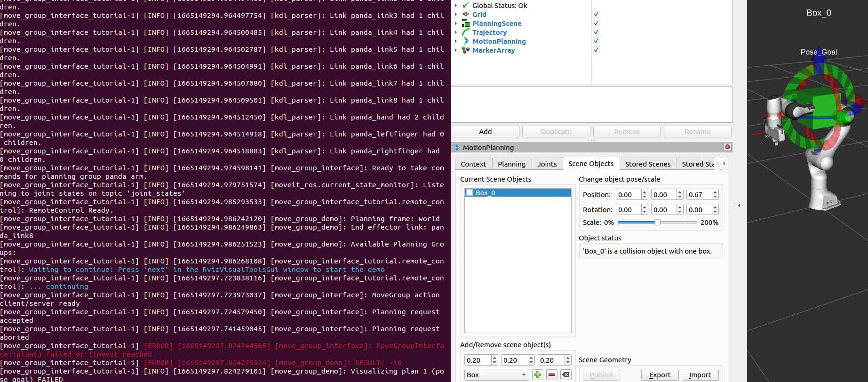Click the third object size field 0.20
Image resolution: width=868 pixels, height=382 pixels.
pos(551,360)
